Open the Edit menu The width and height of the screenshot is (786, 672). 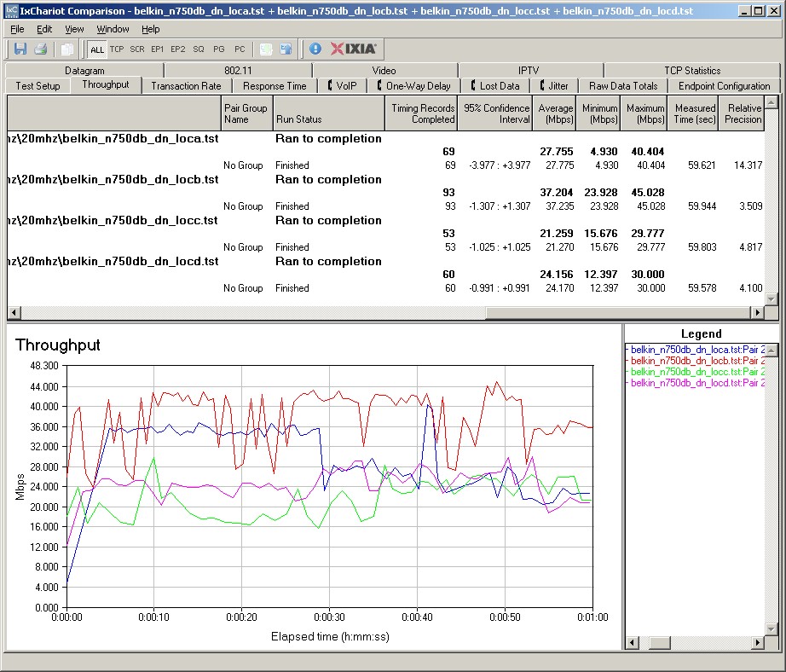(x=44, y=29)
